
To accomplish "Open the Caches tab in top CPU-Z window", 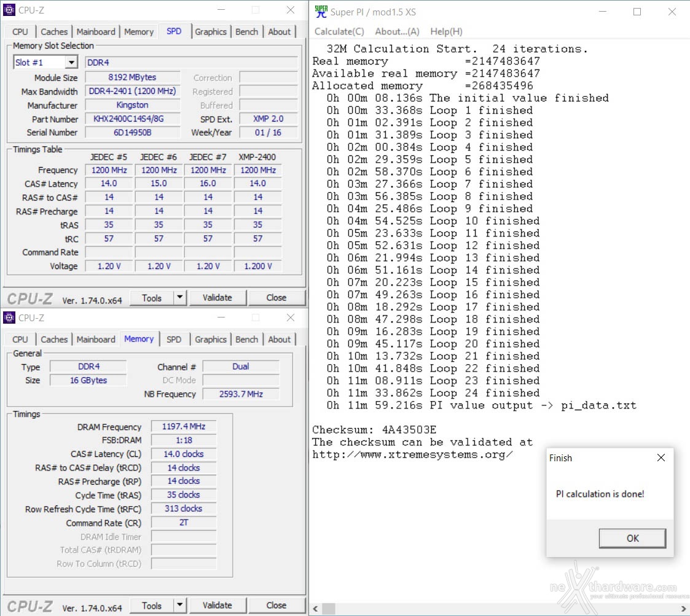I will 54,32.
